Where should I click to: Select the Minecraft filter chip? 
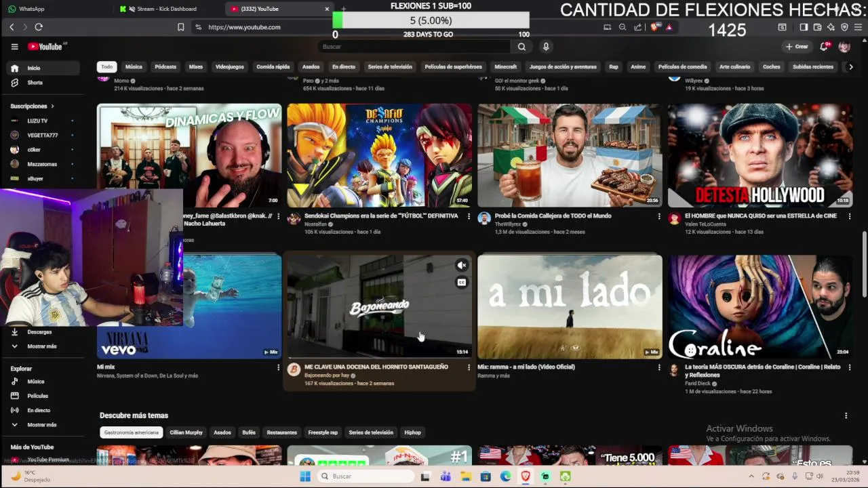pyautogui.click(x=505, y=67)
